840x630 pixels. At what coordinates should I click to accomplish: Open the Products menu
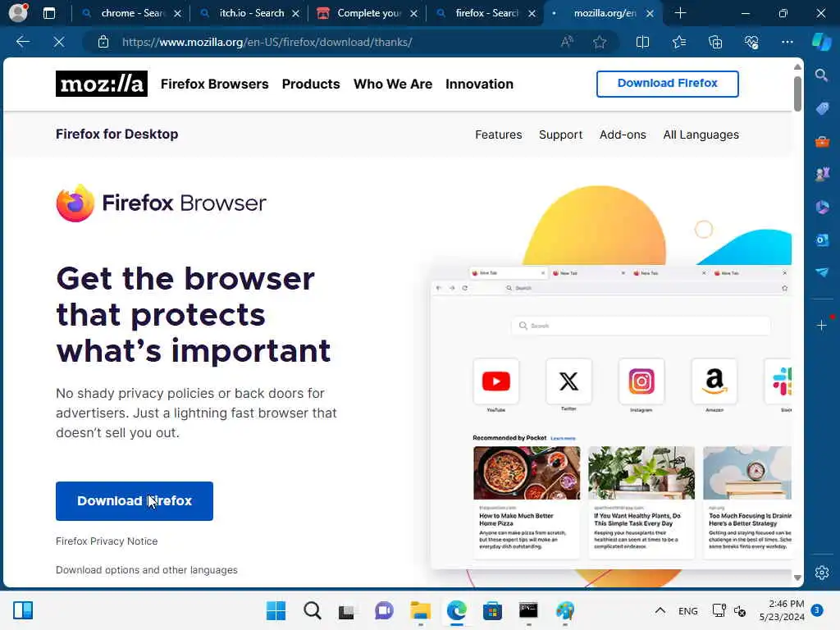coord(311,84)
